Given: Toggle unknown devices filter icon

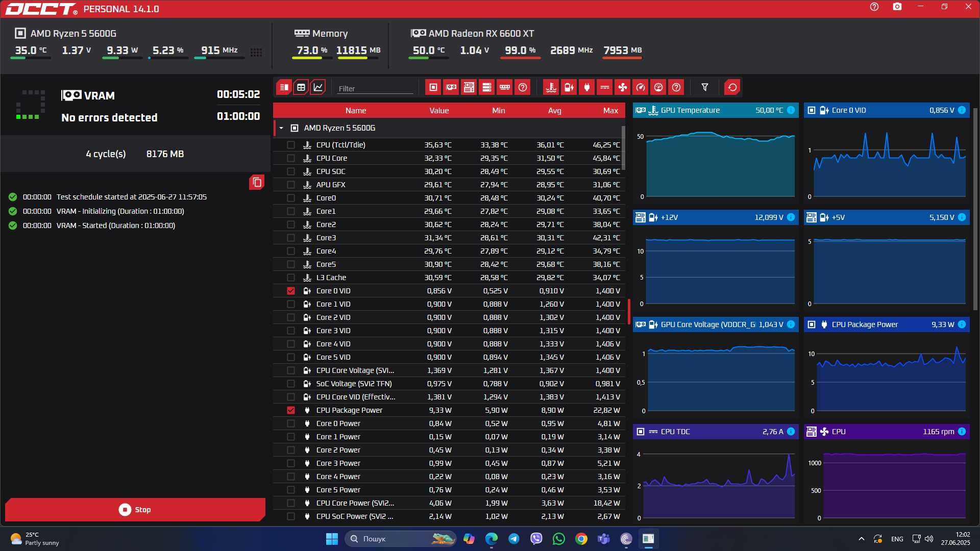Looking at the screenshot, I should (x=523, y=87).
